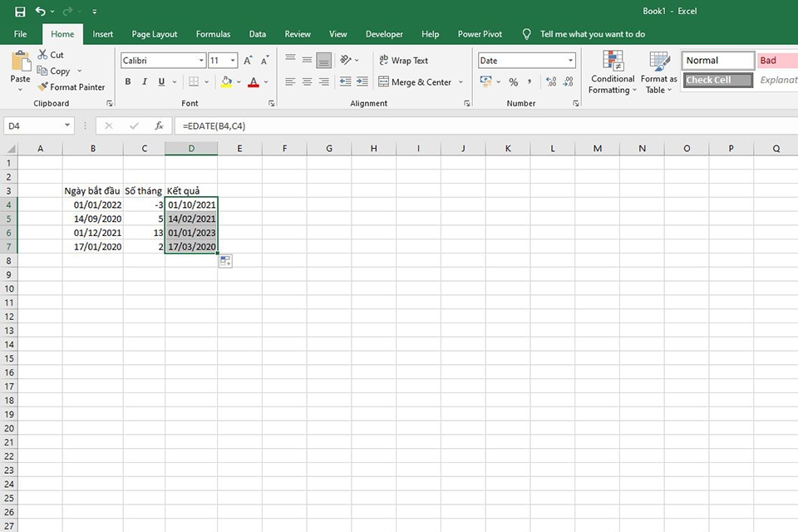Apply bold formatting with the Bold icon

[x=127, y=81]
